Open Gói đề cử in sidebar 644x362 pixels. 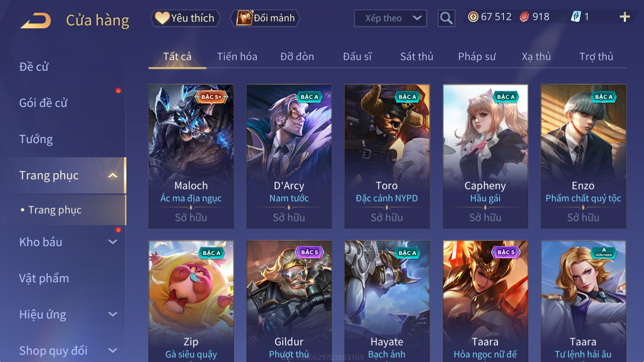pos(43,103)
